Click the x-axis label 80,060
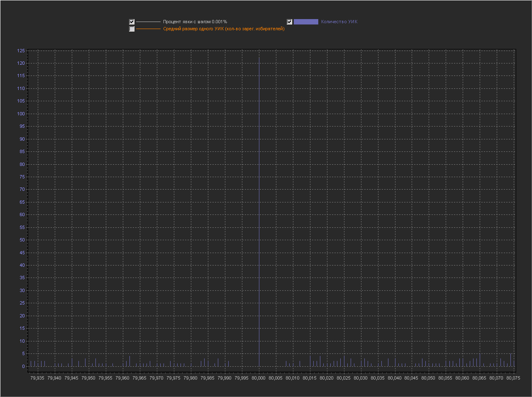Screen dimensions: 532x397 click(463, 378)
